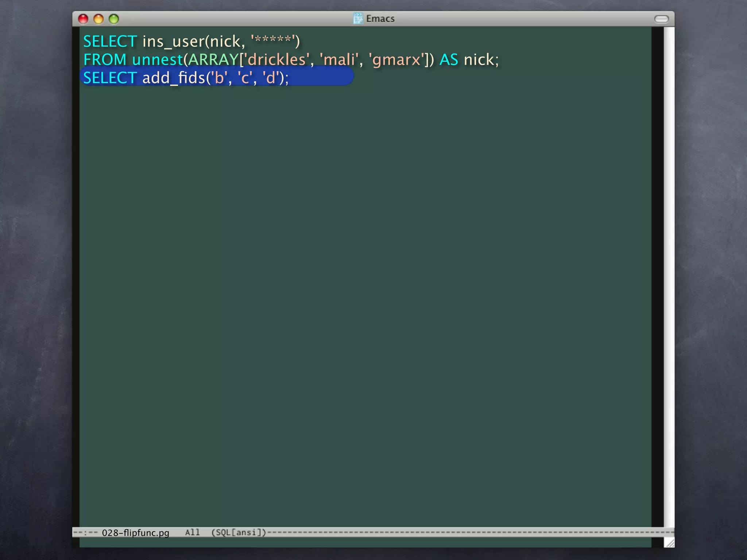Click the 'b' argument in add_fids

point(219,78)
